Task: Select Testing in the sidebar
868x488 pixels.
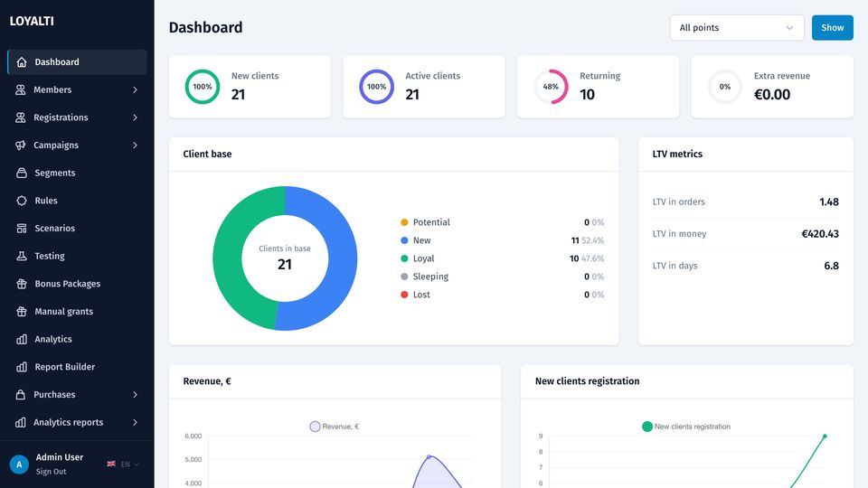Action: tap(77, 256)
